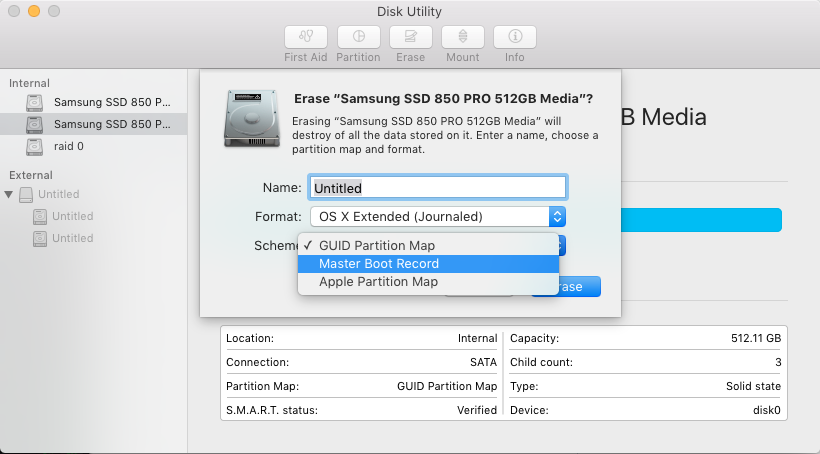This screenshot has height=454, width=820.
Task: Click the Child count value 3
Action: tap(778, 362)
